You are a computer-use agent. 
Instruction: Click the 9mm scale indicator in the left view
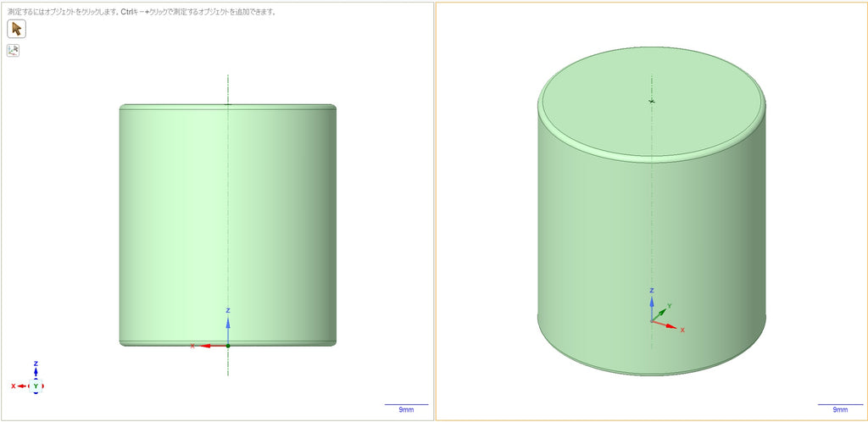tap(406, 408)
